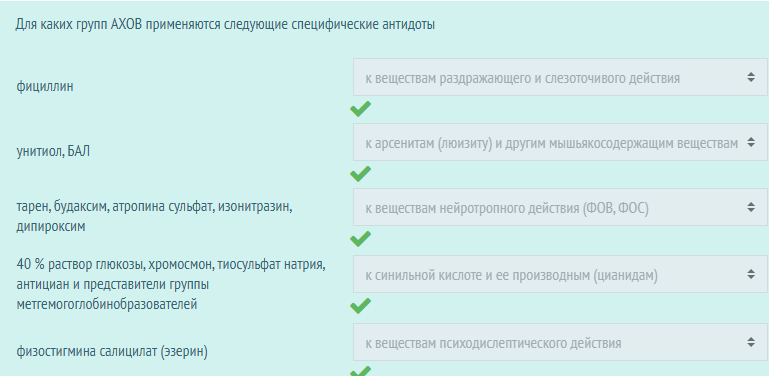Screen dimensions: 769x376
Task: Click the green checkmark under the ФОВ, ФОС dropdown
Action: (x=360, y=239)
